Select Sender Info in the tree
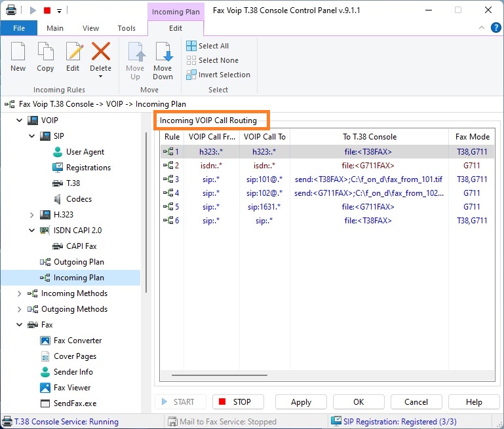The image size is (504, 429). 67,372
